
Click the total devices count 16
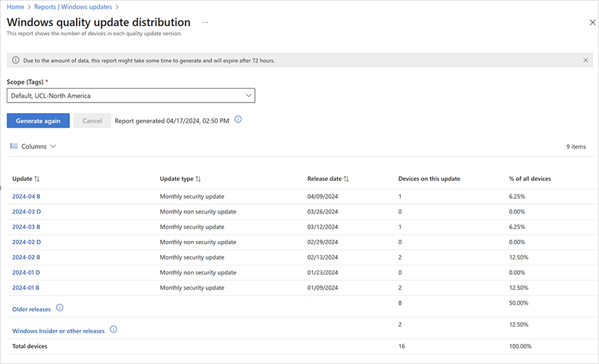[x=401, y=346]
